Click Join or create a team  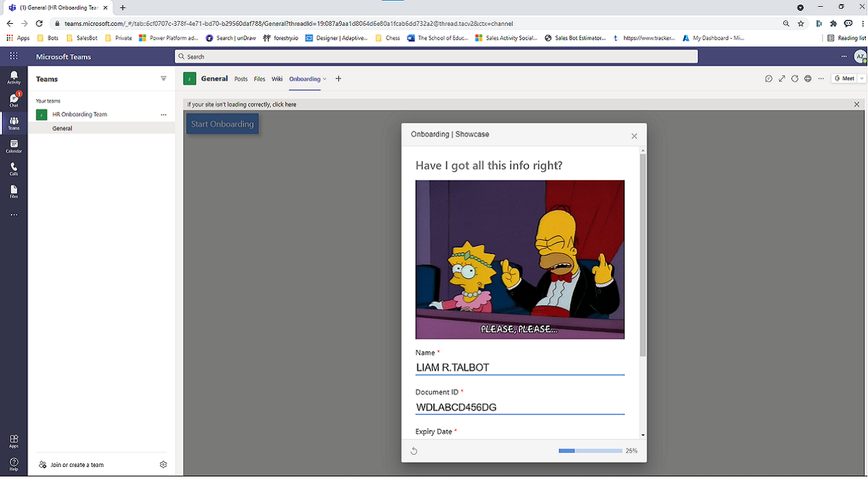(71, 465)
